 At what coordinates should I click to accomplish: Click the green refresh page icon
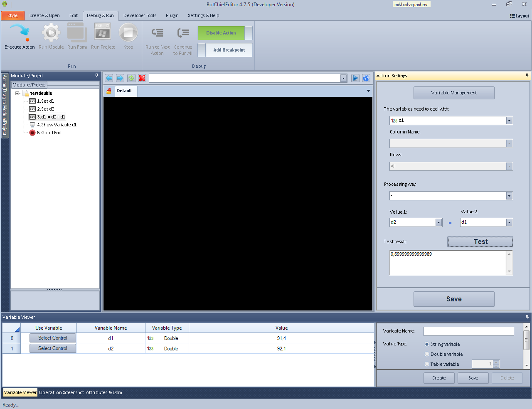tap(131, 78)
